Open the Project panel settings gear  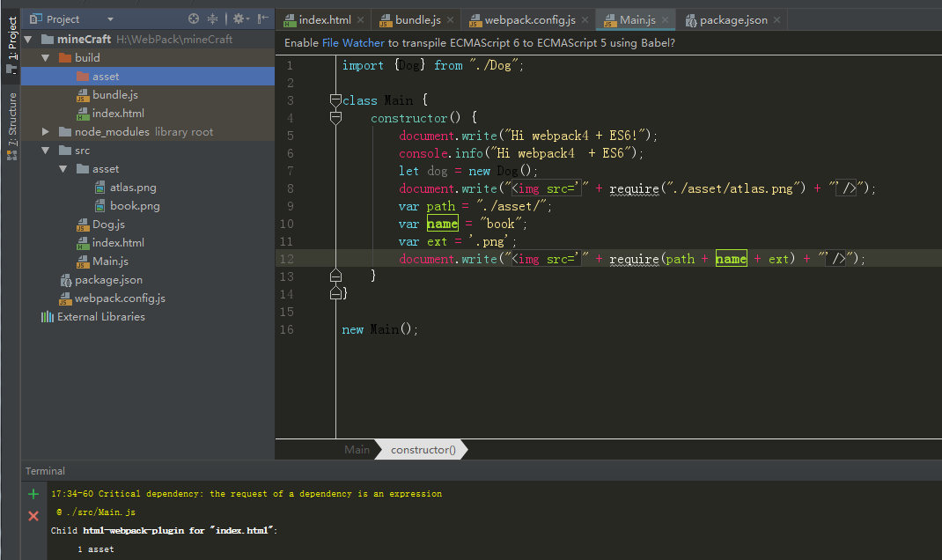pos(241,19)
